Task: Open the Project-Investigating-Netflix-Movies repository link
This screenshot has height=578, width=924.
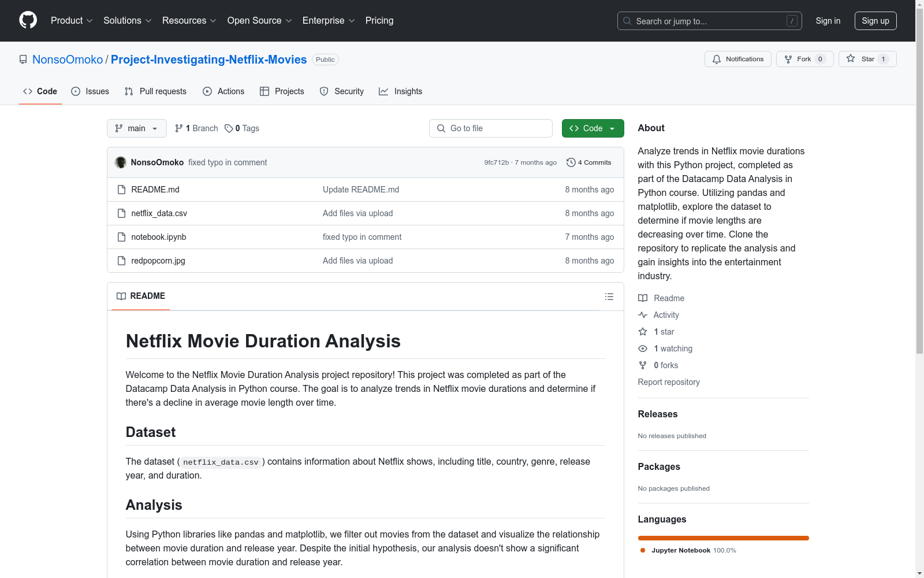Action: 208,60
